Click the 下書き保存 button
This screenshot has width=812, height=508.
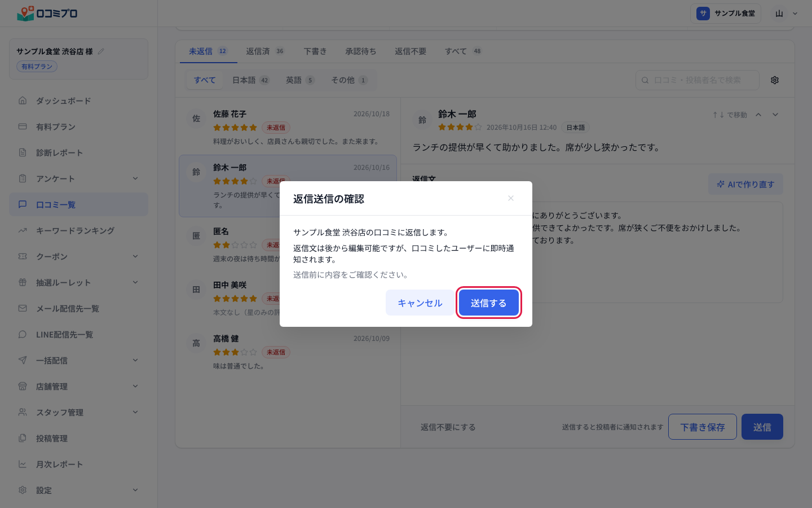[x=703, y=427]
